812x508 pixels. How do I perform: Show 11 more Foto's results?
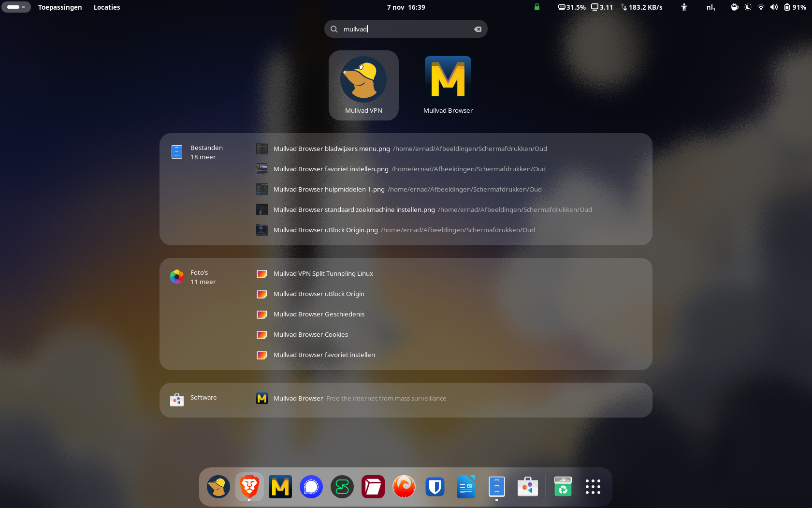pos(203,282)
